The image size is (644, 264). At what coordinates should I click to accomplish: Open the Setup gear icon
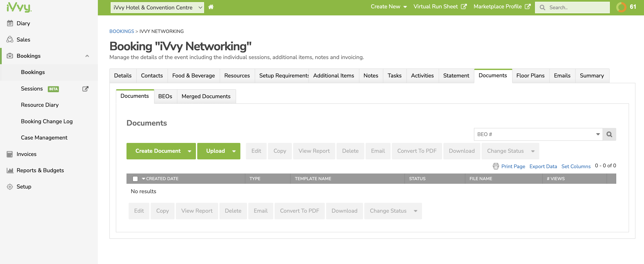[10, 187]
